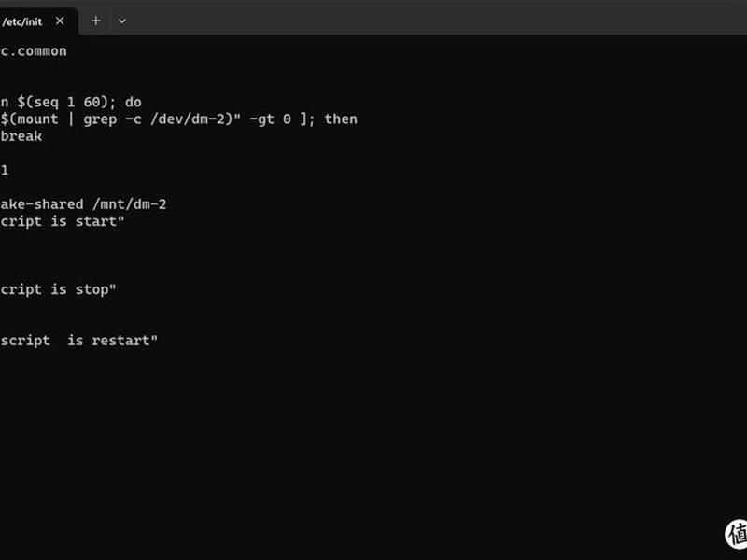This screenshot has height=560, width=747.
Task: Expand the new tab profile dropdown chevron
Action: [122, 21]
